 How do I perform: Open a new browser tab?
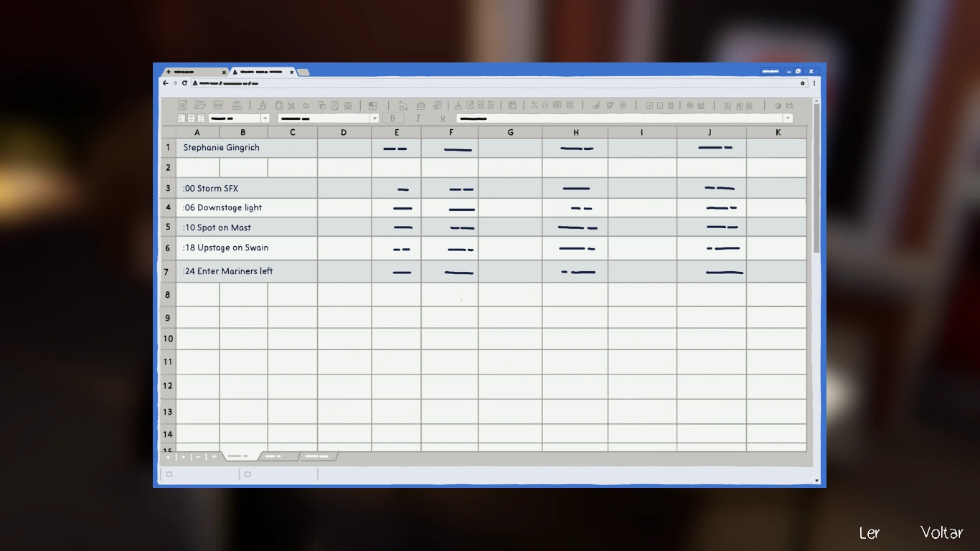point(303,72)
